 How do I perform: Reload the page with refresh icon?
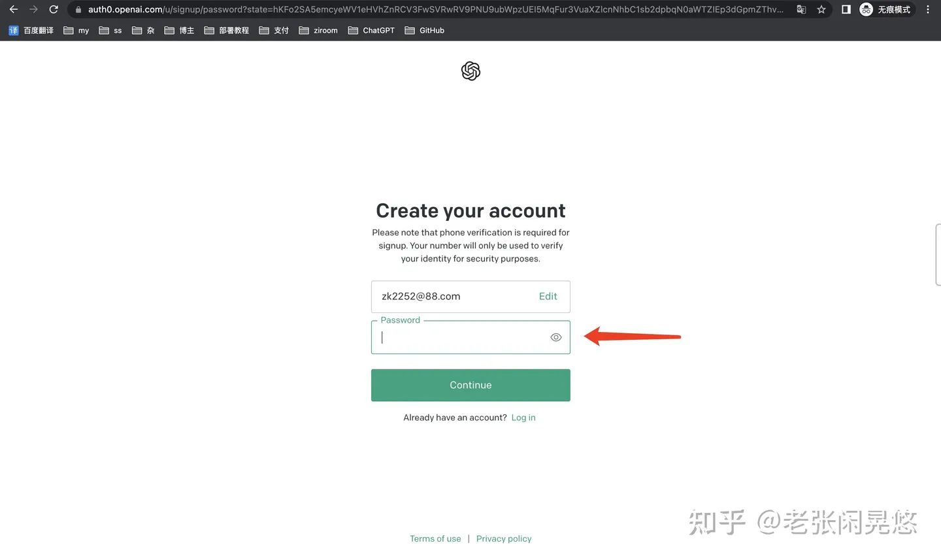click(54, 9)
